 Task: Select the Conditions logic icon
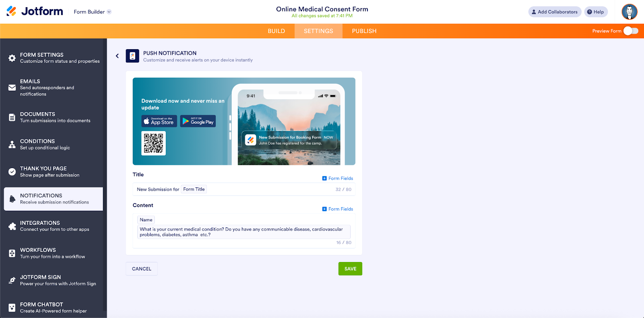pyautogui.click(x=12, y=144)
